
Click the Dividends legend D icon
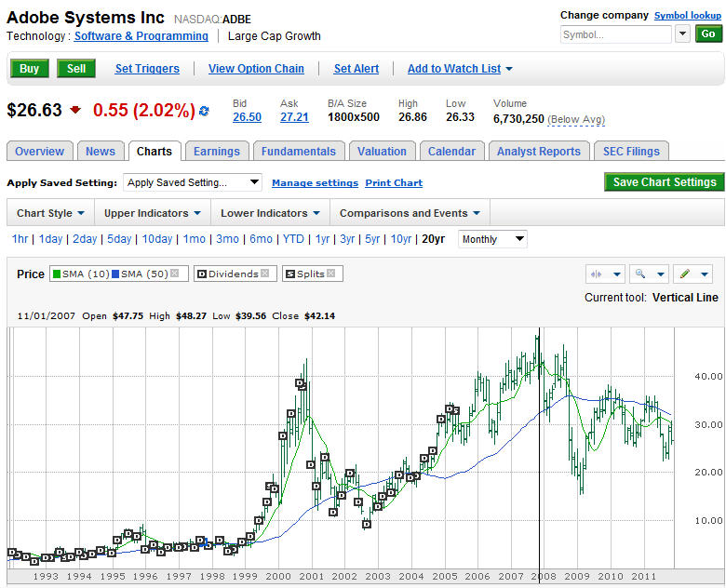(202, 274)
